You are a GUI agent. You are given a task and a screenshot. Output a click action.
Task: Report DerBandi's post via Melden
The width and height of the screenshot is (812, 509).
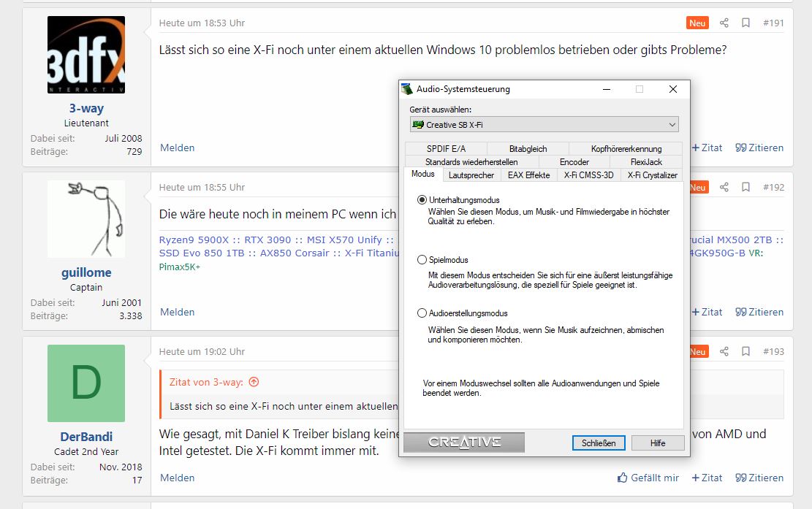(x=177, y=478)
